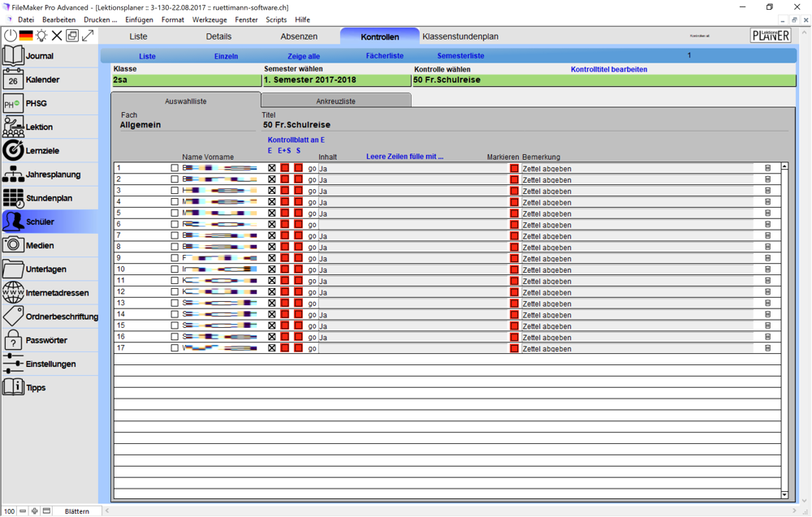Tick the name checkbox in row 13

coord(175,303)
